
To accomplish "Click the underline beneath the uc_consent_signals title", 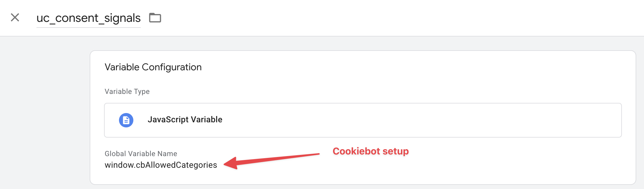I will pos(88,27).
